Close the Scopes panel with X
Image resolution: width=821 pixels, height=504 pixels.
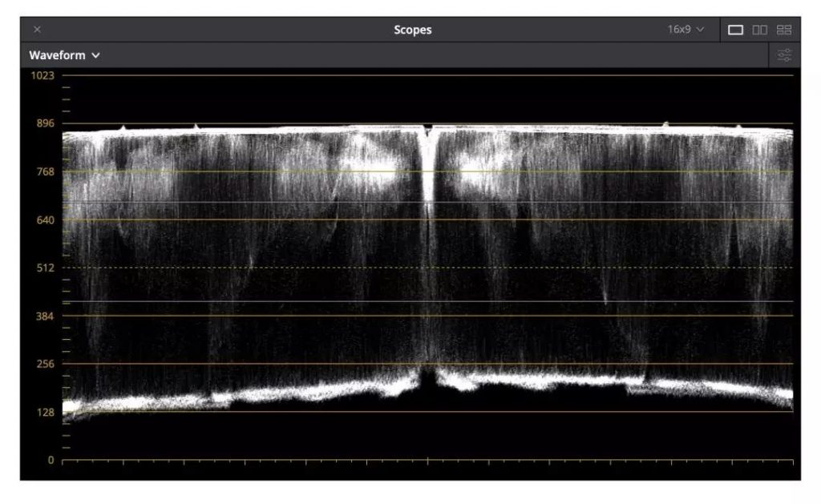point(37,30)
